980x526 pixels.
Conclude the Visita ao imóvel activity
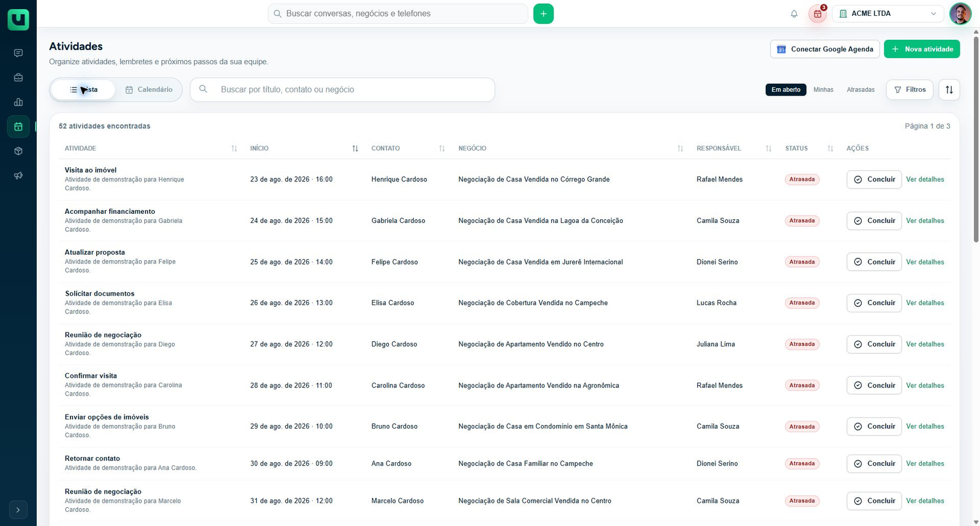874,179
